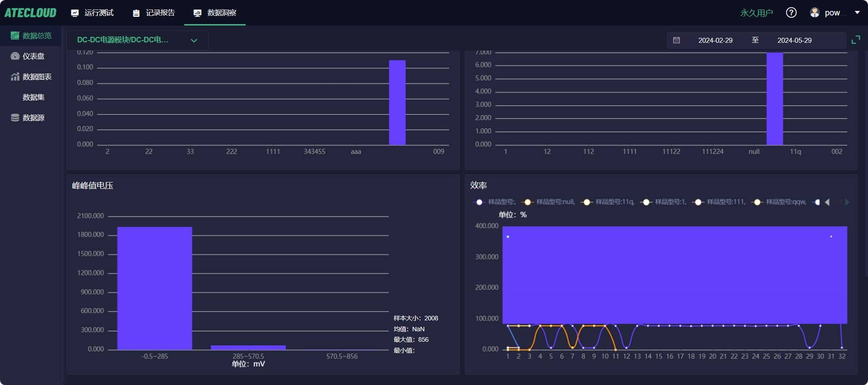
Task: Click the 570.5~856 axis label
Action: tap(342, 356)
